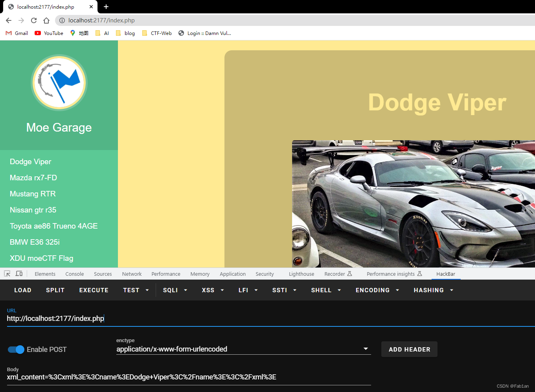Click the Dodge Viper page heading
535x392 pixels.
coord(437,103)
